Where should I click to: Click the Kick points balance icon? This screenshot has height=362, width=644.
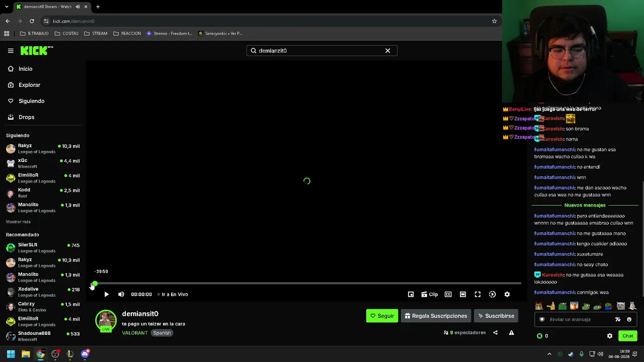point(540,336)
